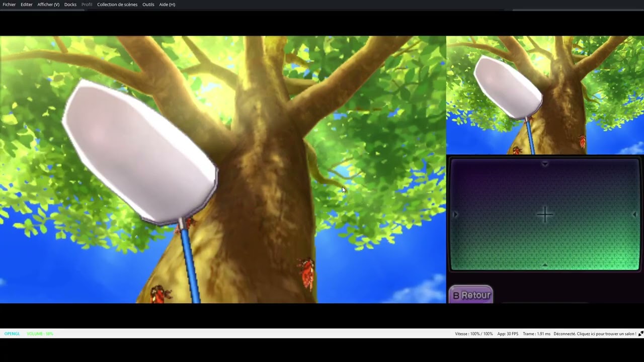Image resolution: width=644 pixels, height=362 pixels.
Task: Click the bug net in small top screen
Action: pyautogui.click(x=508, y=88)
